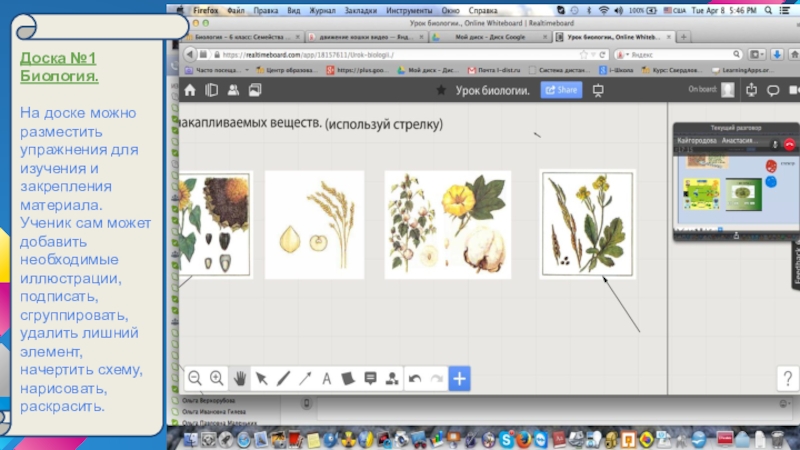Viewport: 800px width, 450px height.
Task: Choose the text tool letter A
Action: pyautogui.click(x=327, y=378)
